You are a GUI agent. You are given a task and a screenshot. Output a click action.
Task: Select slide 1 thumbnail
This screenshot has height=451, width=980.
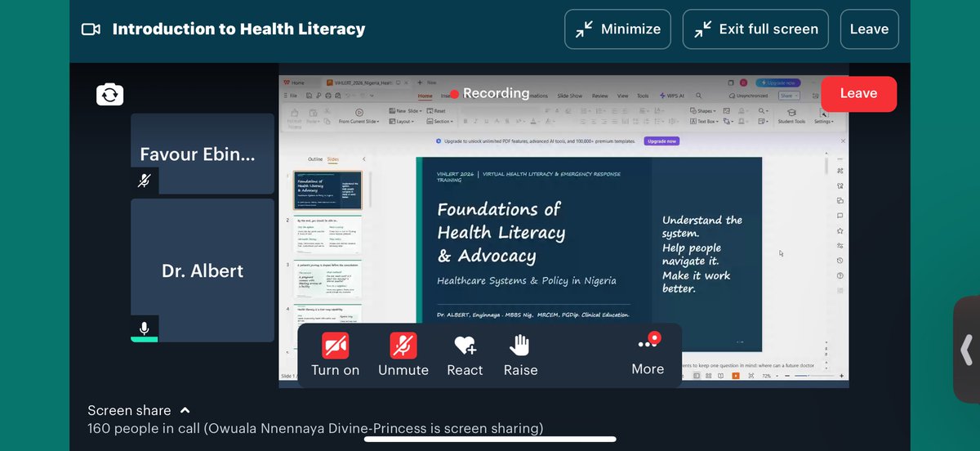[328, 190]
